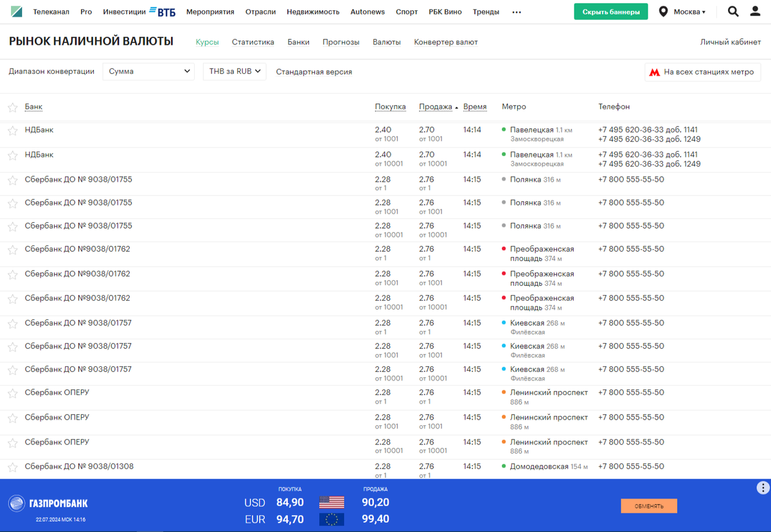The width and height of the screenshot is (771, 532).
Task: Open the Сумма conversion range dropdown
Action: 148,71
